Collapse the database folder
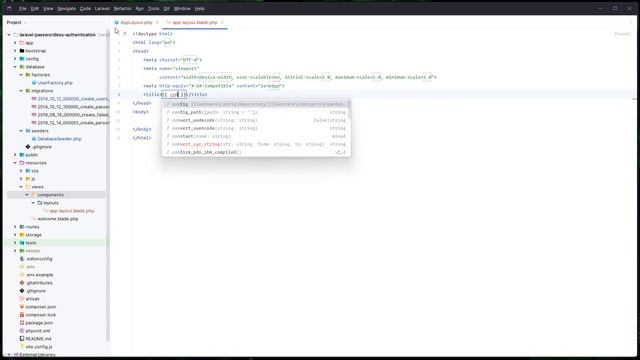The image size is (640, 360). point(15,67)
